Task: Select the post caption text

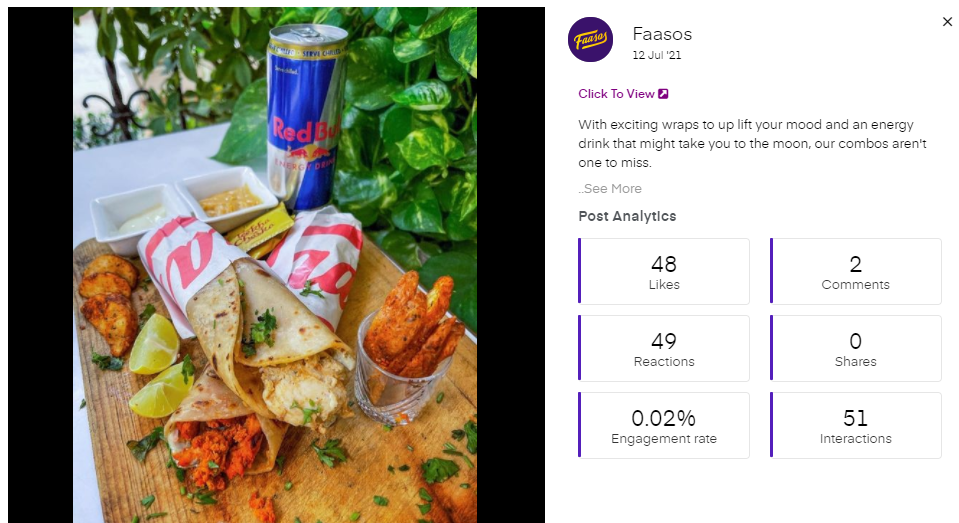Action: pos(752,144)
